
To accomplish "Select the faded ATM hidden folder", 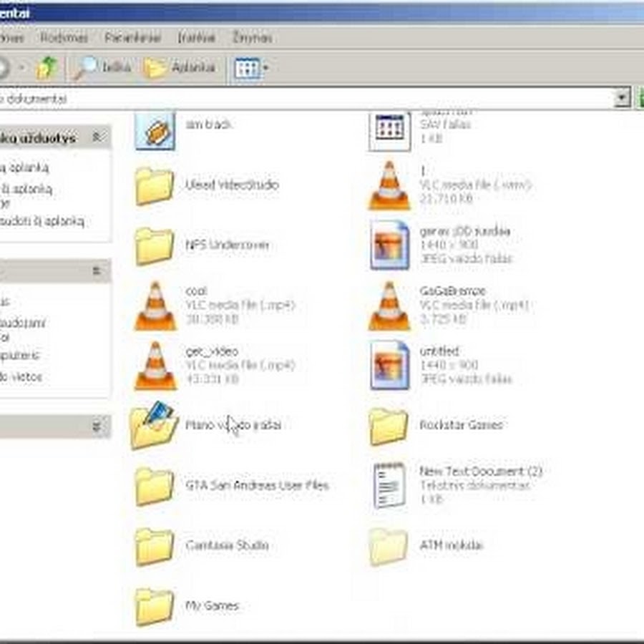I will (426, 546).
